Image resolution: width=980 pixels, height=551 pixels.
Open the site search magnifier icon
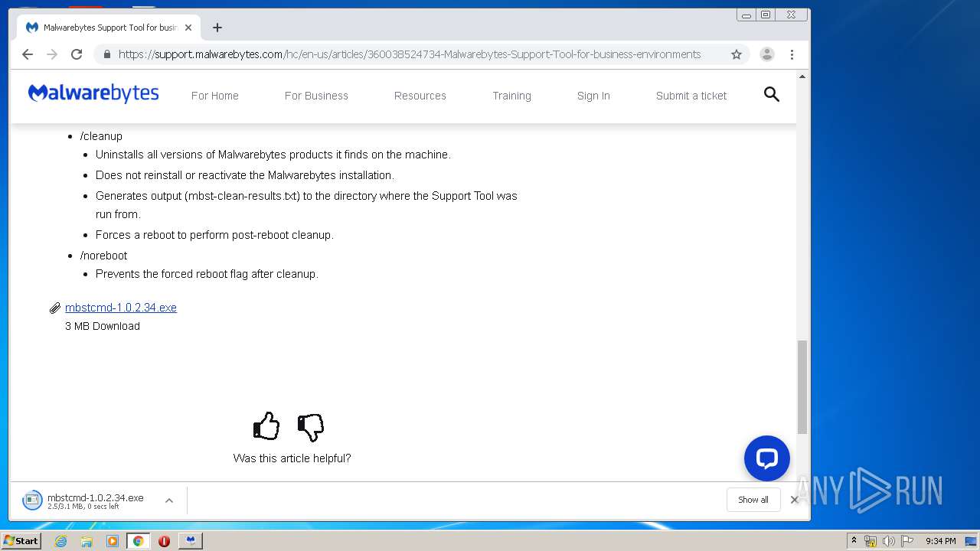pyautogui.click(x=772, y=94)
